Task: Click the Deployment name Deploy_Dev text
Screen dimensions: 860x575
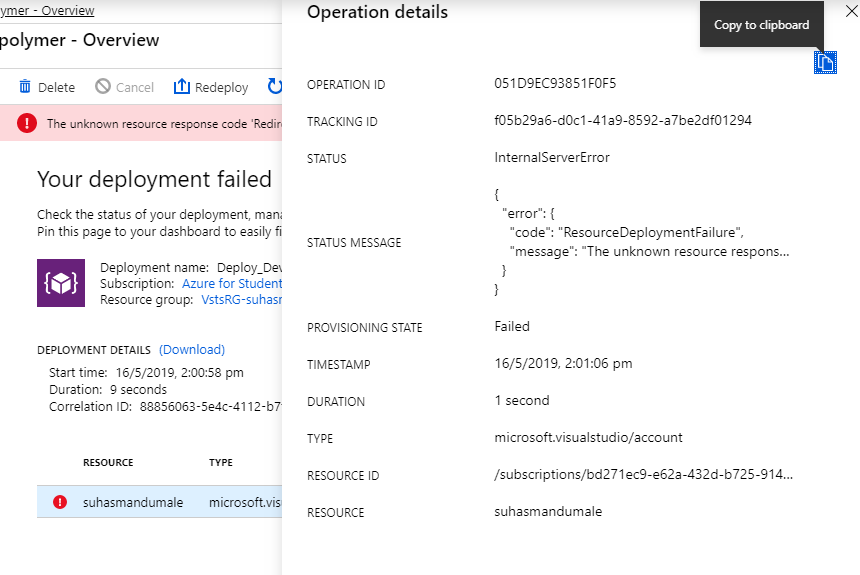Action: pos(191,268)
